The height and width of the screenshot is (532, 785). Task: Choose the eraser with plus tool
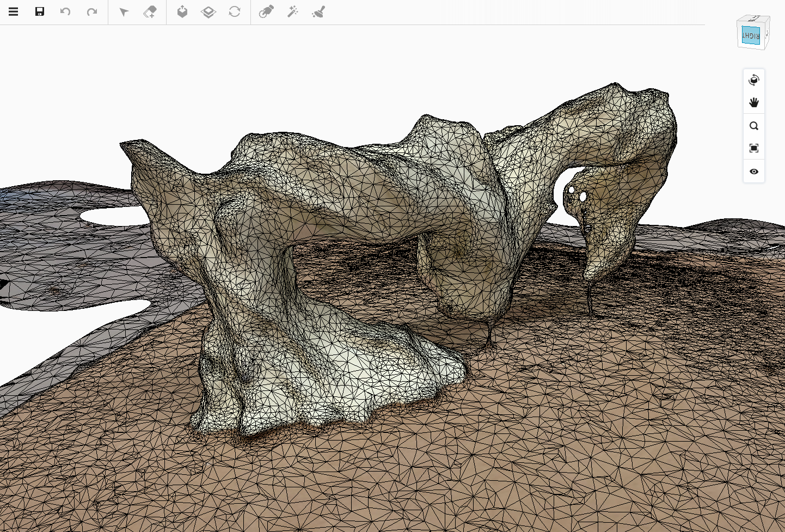coord(150,12)
